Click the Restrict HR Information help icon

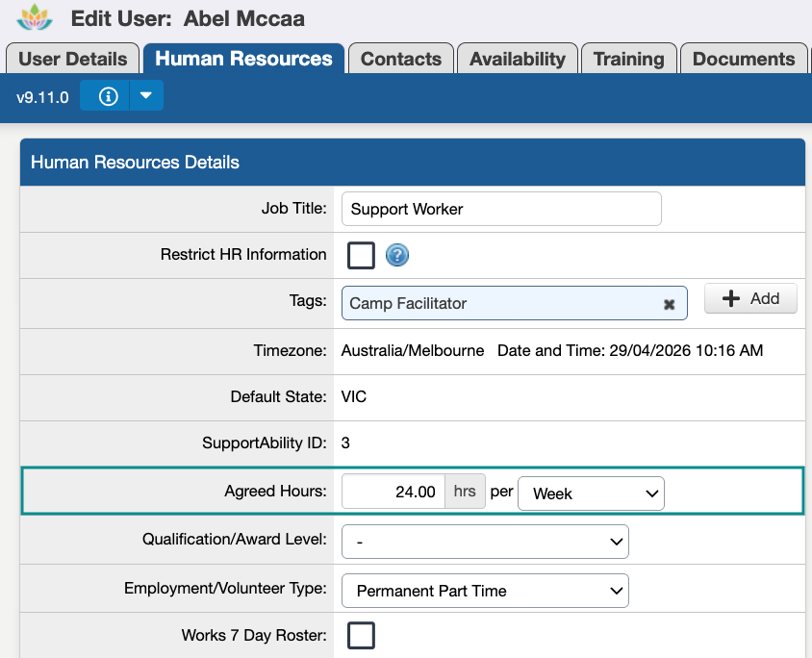click(x=397, y=255)
